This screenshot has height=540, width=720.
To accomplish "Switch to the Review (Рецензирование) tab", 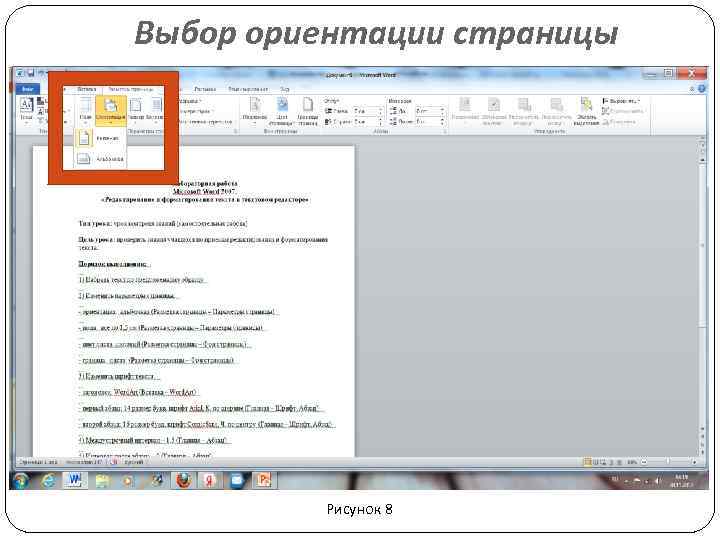I will pos(248,89).
